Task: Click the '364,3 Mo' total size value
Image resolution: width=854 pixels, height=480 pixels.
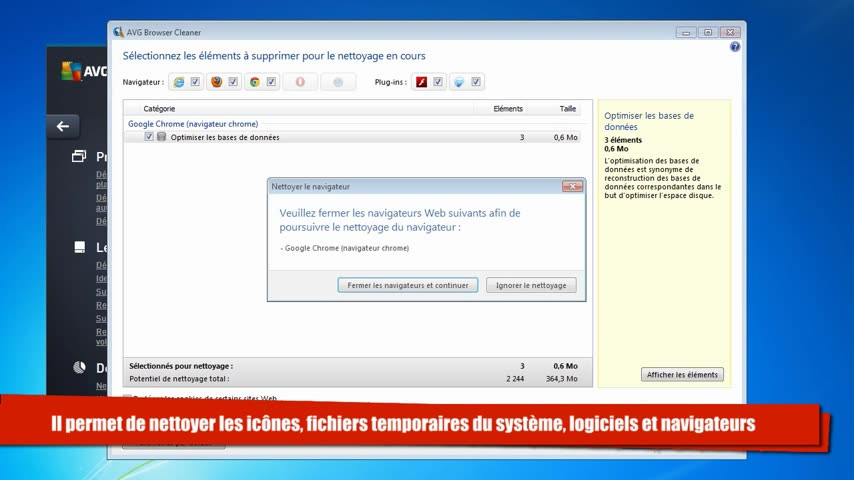Action: coord(562,379)
